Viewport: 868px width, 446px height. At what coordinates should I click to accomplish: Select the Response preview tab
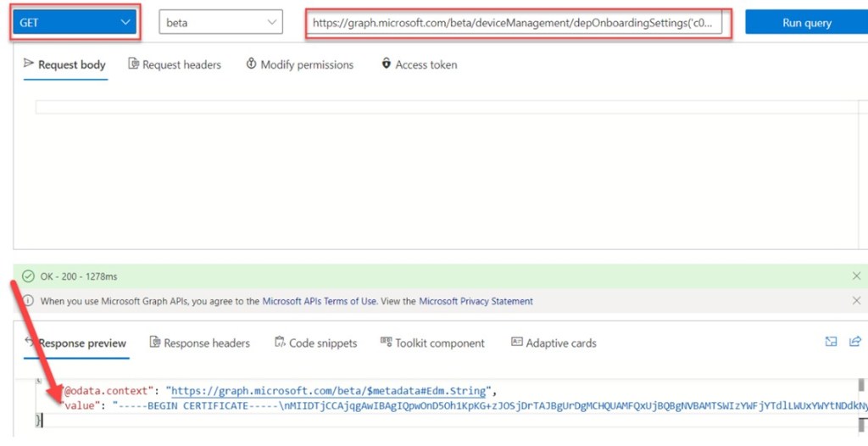click(75, 343)
